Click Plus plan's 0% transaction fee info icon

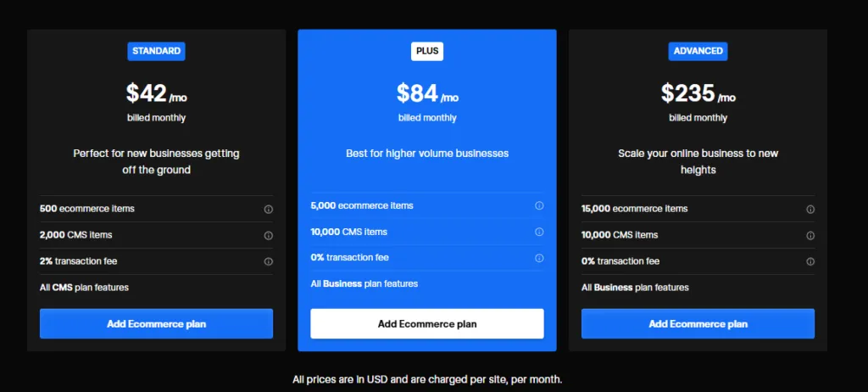point(539,258)
